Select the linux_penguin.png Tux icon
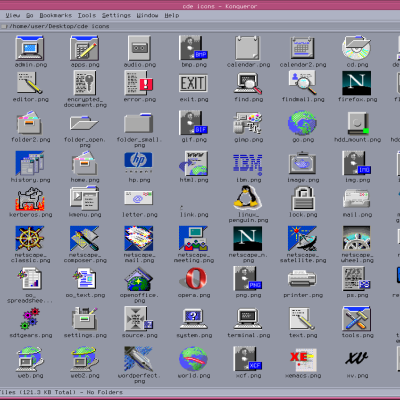 click(x=248, y=197)
